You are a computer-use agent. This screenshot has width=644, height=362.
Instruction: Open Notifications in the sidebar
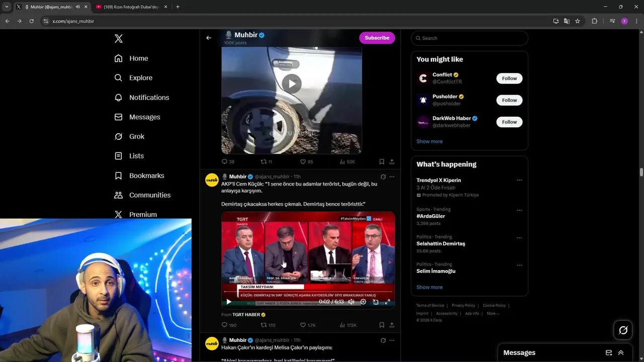pos(142,98)
